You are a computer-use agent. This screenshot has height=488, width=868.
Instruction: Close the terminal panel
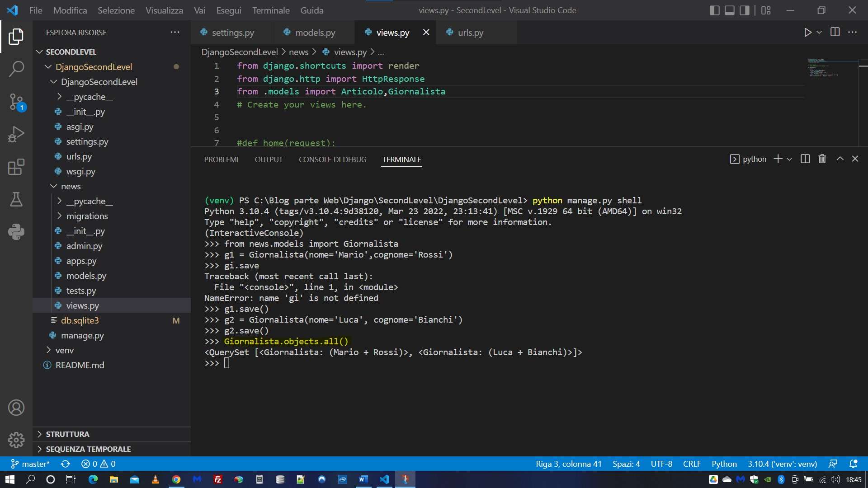[855, 159]
